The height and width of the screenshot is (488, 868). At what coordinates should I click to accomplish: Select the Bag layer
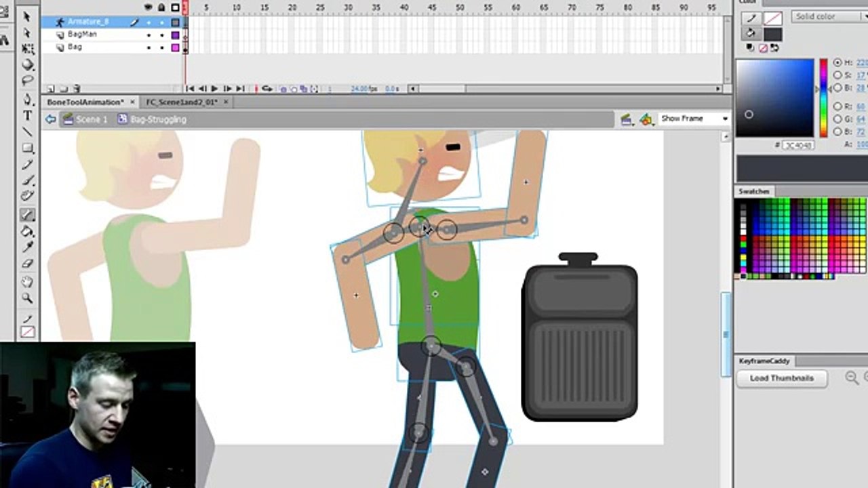[75, 47]
